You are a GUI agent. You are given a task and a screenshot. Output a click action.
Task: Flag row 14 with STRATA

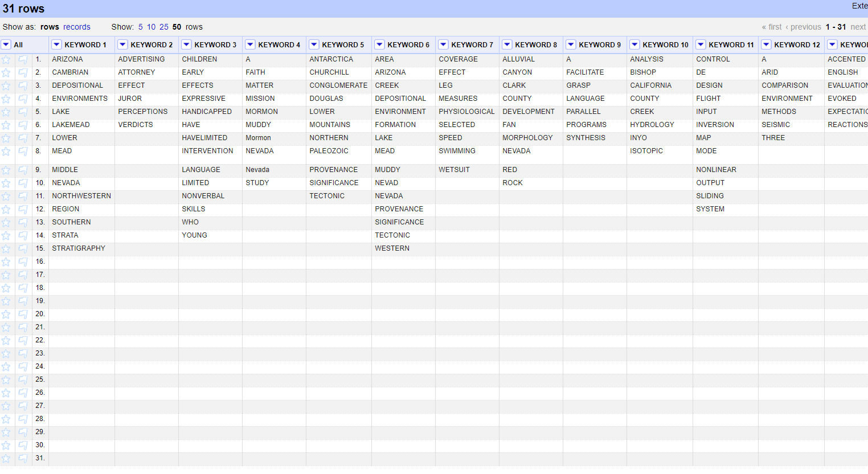click(23, 235)
